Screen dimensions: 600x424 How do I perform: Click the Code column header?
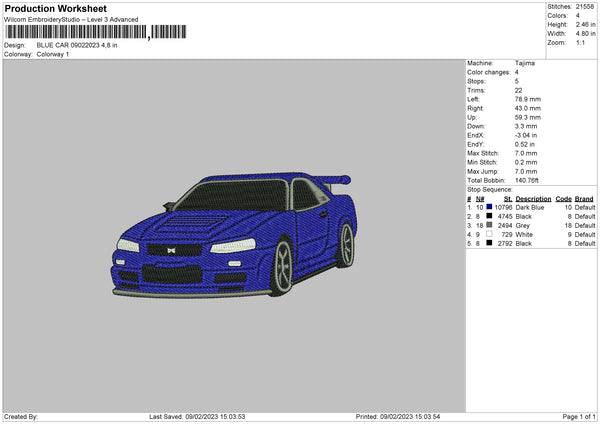pyautogui.click(x=563, y=198)
